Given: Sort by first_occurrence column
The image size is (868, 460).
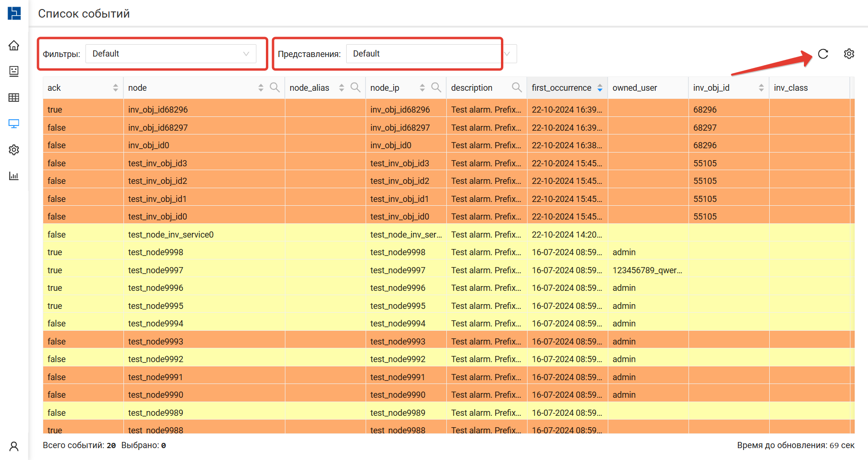Looking at the screenshot, I should click(600, 88).
